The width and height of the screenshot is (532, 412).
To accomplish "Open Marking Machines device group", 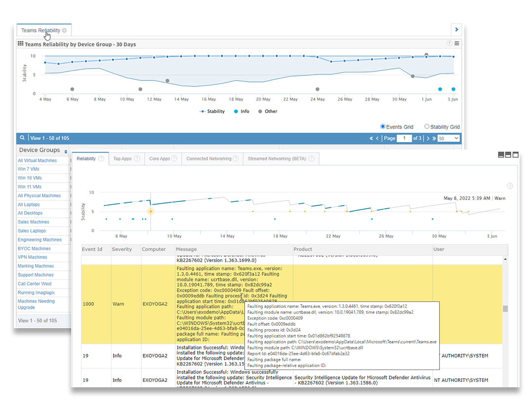I will tap(36, 266).
